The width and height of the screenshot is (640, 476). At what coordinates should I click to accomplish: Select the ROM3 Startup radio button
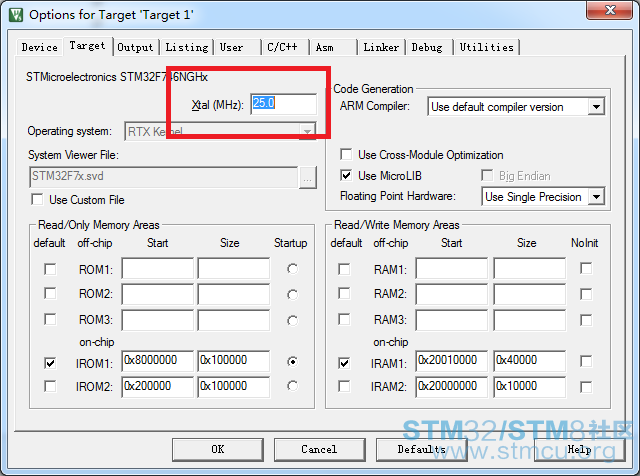coord(292,320)
